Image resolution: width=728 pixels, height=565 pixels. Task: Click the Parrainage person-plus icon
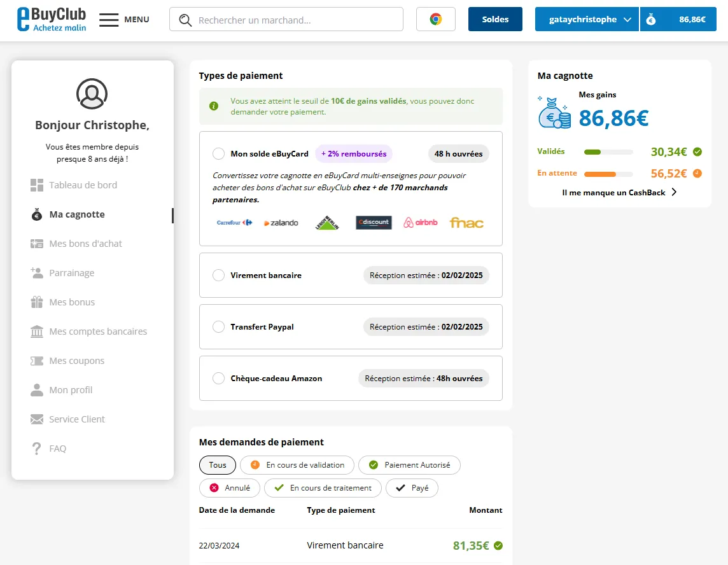tap(37, 273)
